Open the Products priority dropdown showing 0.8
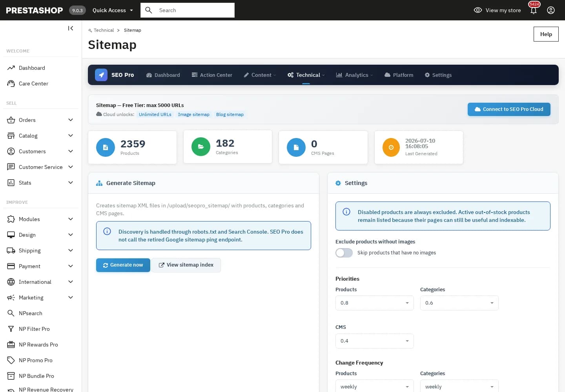Viewport: 565px width, 392px height. pyautogui.click(x=375, y=303)
